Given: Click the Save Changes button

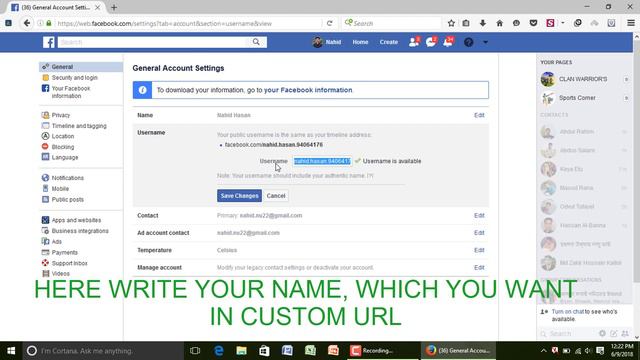Looking at the screenshot, I should 239,196.
